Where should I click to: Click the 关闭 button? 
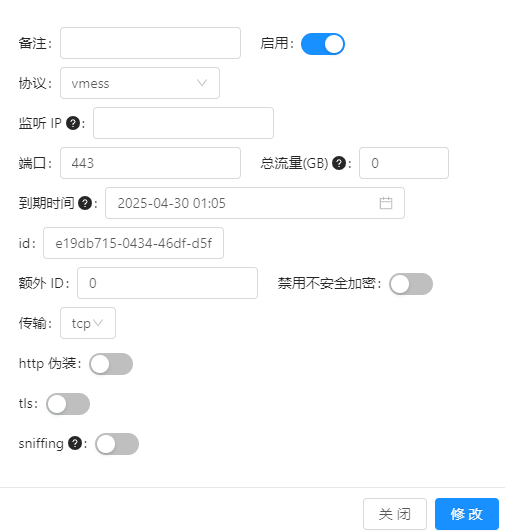395,514
